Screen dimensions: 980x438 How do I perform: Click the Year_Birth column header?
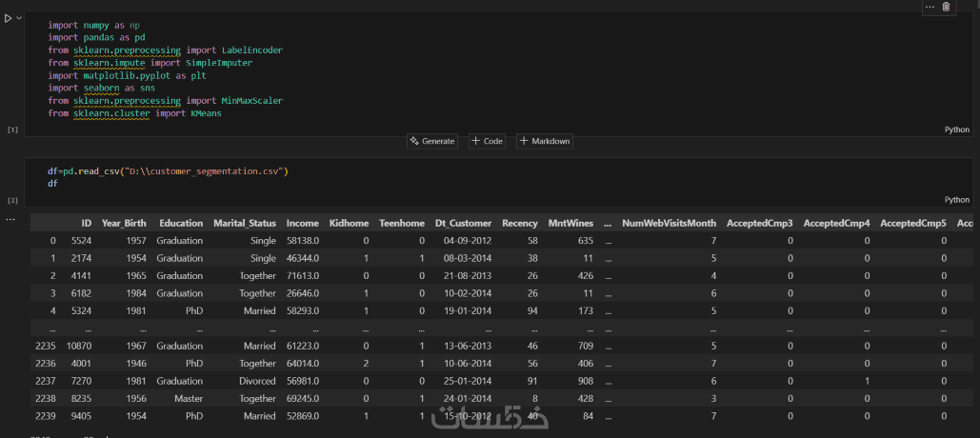point(124,223)
